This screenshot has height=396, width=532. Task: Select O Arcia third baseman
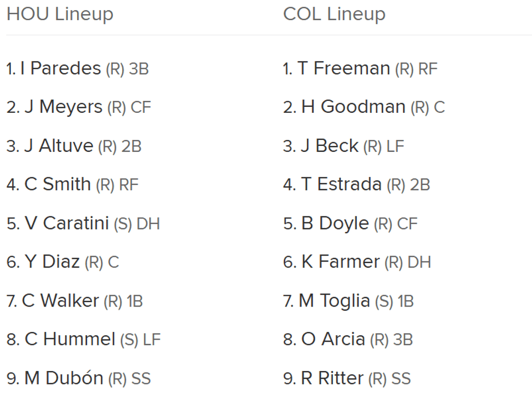coord(333,340)
